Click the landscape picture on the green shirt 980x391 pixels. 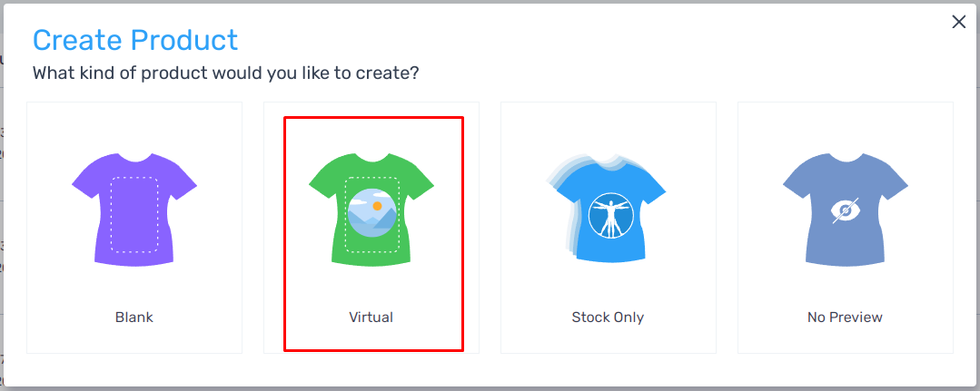[x=371, y=212]
